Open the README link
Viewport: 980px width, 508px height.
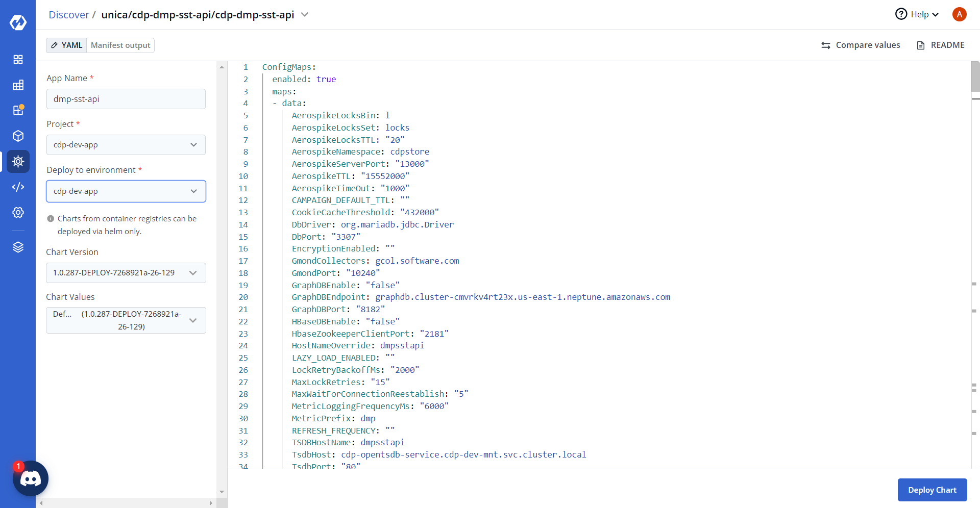click(x=941, y=45)
